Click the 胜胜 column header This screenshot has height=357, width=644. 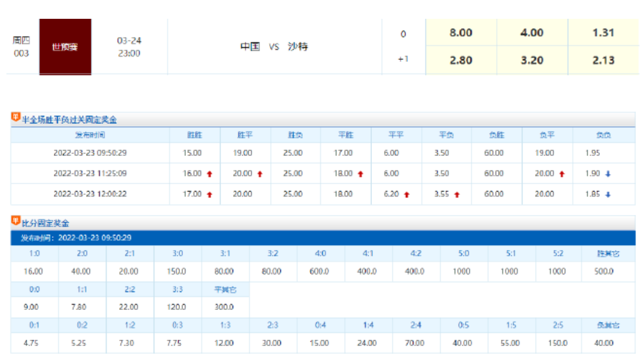pos(194,135)
